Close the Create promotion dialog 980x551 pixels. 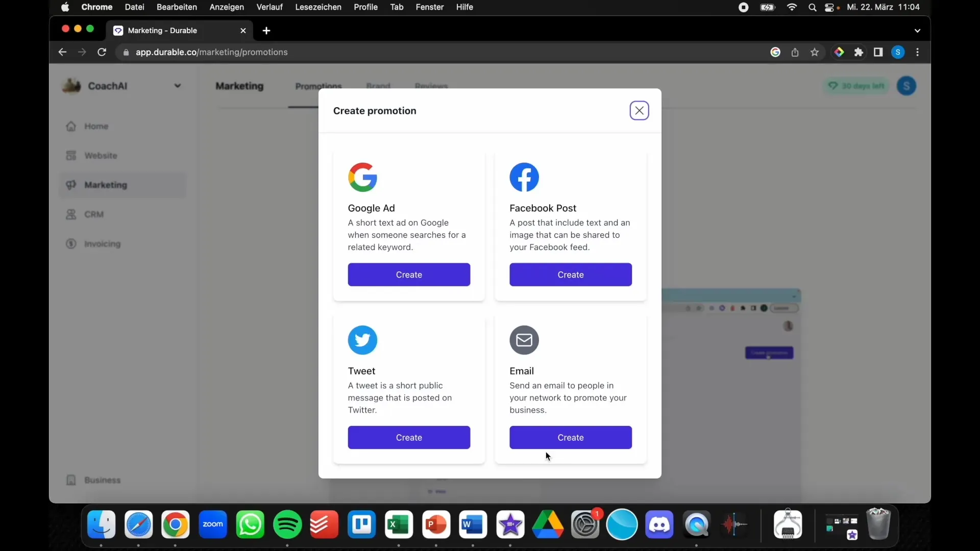pyautogui.click(x=639, y=111)
